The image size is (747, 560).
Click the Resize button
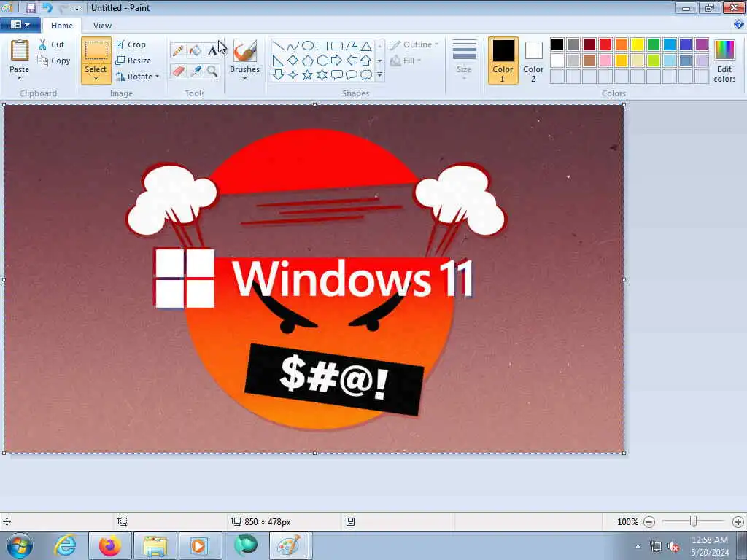coord(133,61)
